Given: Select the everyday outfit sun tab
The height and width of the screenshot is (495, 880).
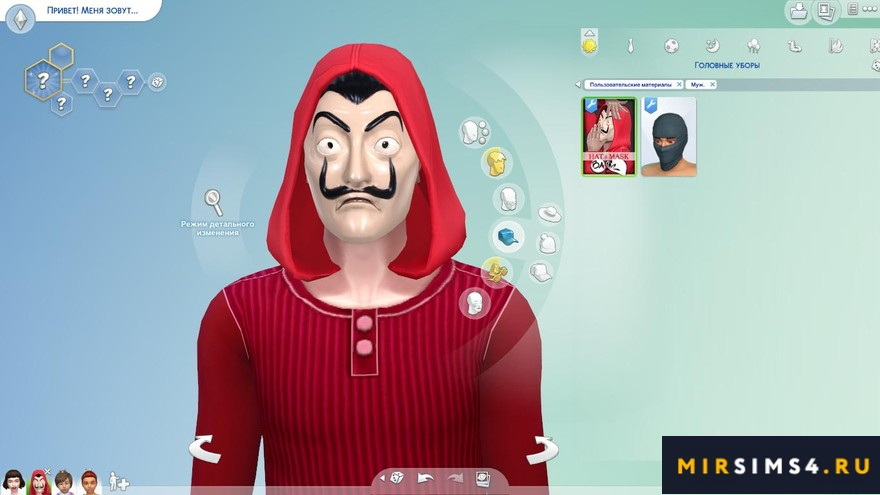Looking at the screenshot, I should pos(589,46).
